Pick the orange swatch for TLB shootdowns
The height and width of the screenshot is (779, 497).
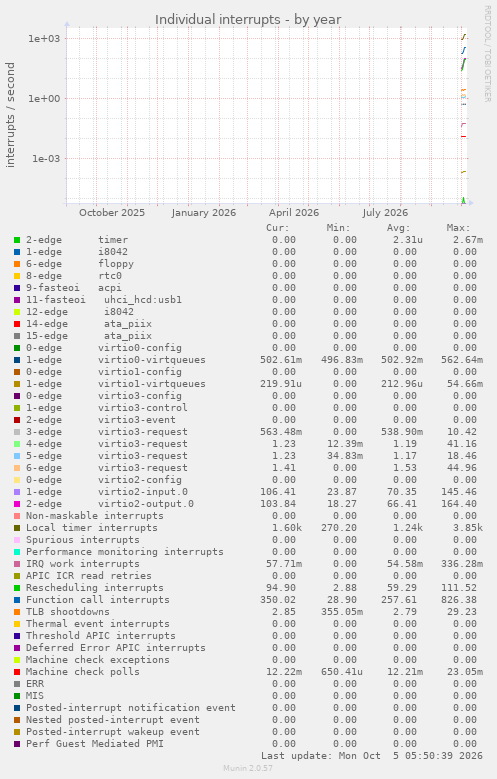pyautogui.click(x=17, y=612)
